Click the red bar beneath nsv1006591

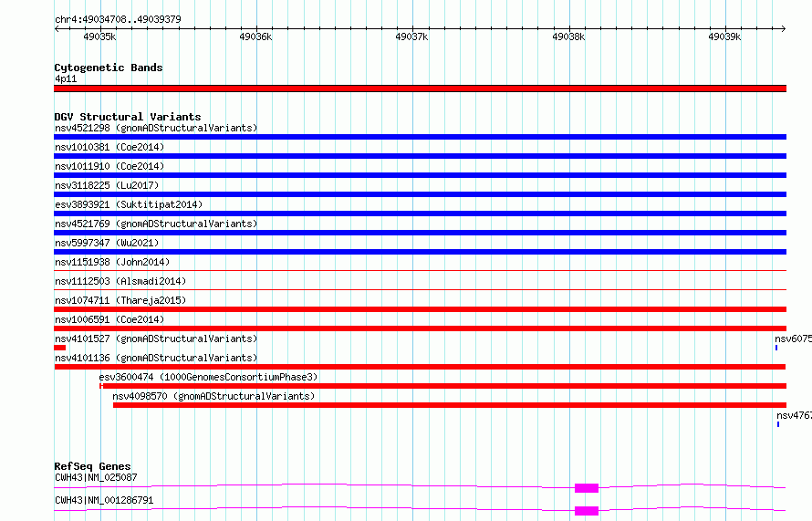420,328
